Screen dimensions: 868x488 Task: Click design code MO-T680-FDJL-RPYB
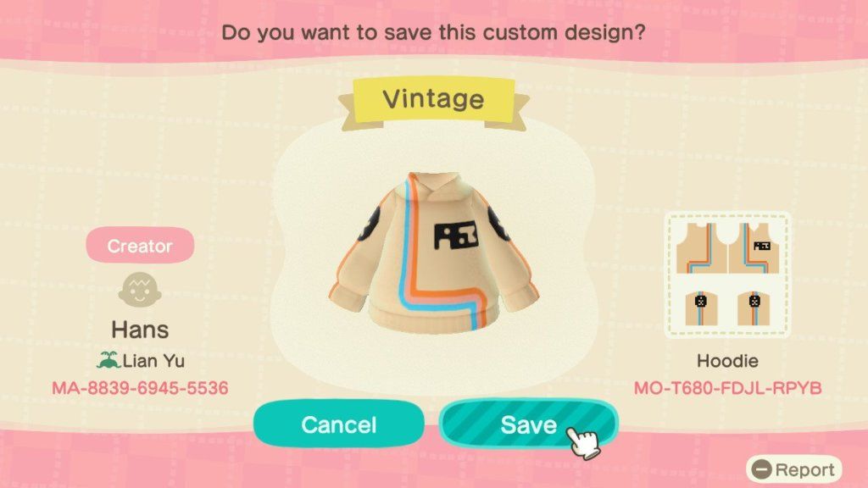(727, 388)
